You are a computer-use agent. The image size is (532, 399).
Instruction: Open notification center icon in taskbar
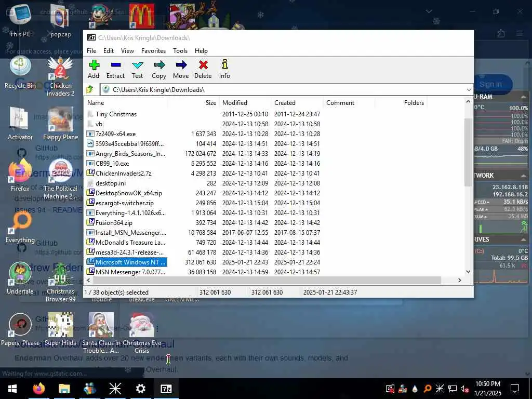point(515,389)
